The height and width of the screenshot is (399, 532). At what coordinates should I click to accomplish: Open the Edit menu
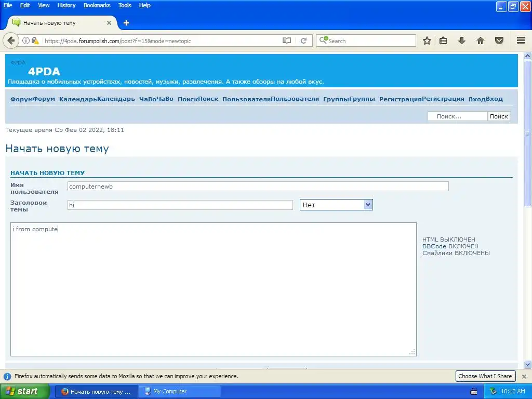pyautogui.click(x=25, y=5)
